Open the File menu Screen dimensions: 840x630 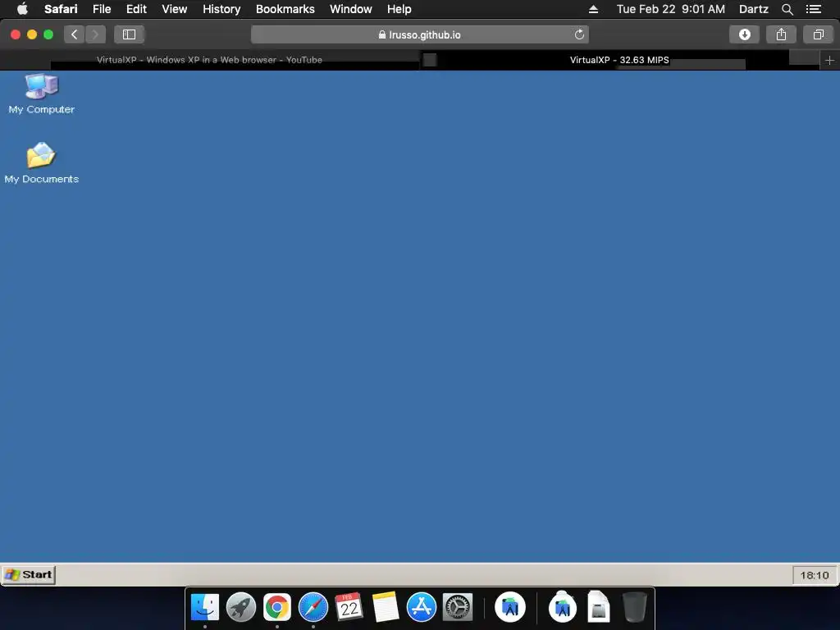pos(101,9)
